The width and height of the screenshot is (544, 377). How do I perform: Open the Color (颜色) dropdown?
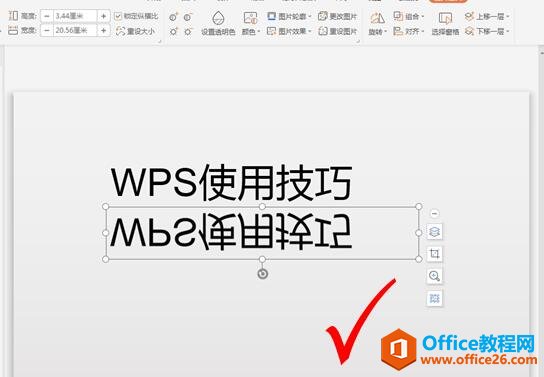click(250, 23)
